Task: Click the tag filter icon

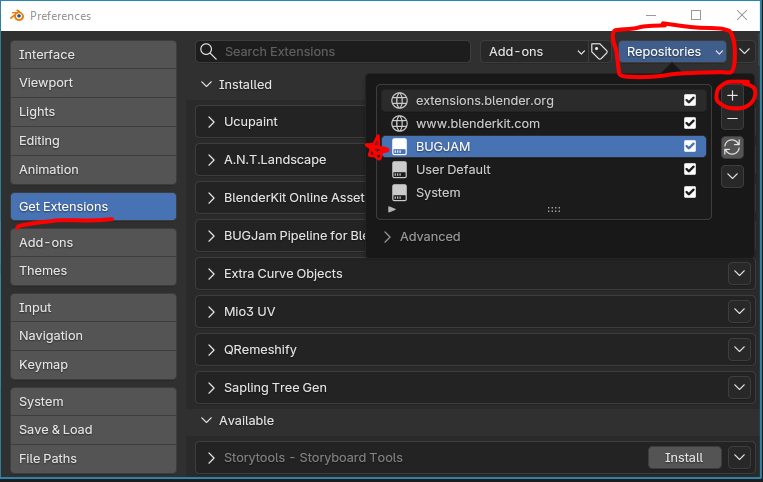Action: [600, 52]
